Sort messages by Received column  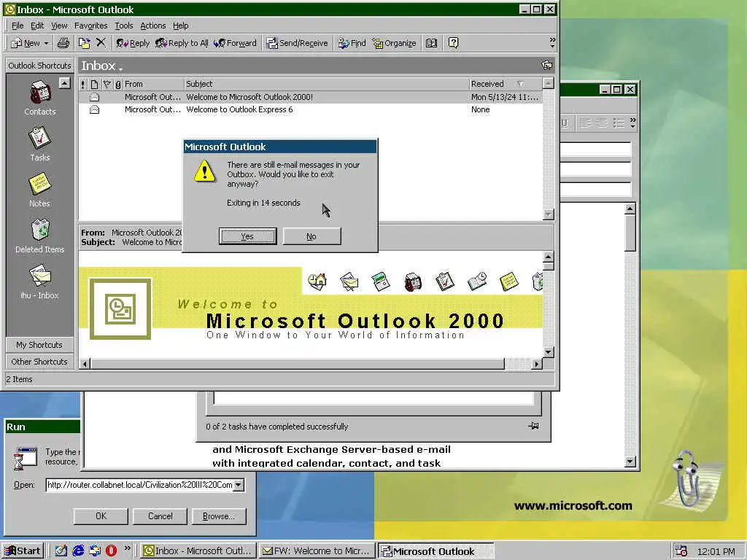click(x=506, y=85)
